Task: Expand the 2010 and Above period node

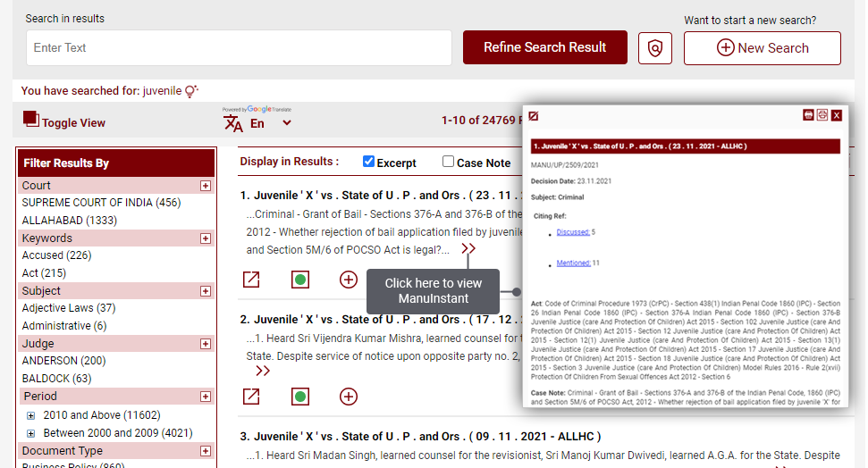Action: 31,415
